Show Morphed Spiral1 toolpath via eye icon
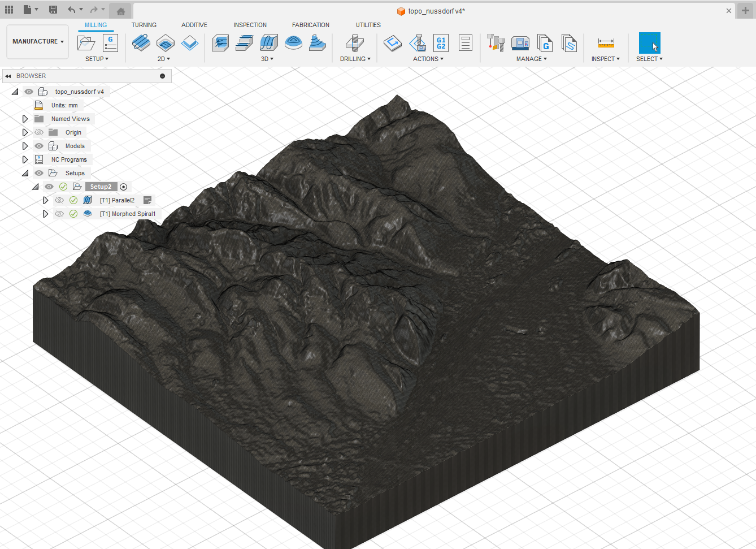Screen dimensions: 756x549 click(59, 214)
